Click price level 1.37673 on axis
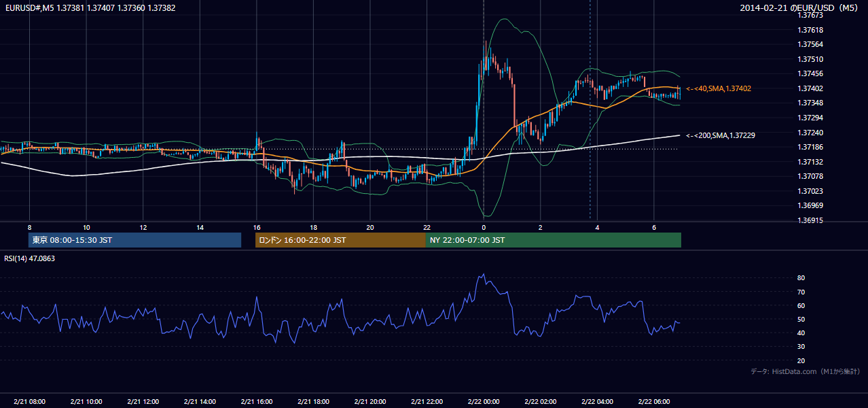 [x=811, y=15]
